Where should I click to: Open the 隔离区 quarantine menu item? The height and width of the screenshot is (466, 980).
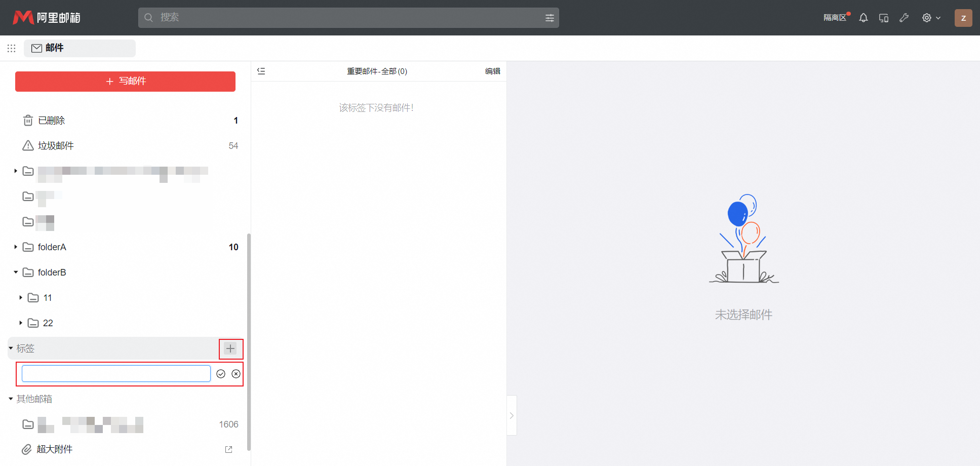tap(835, 18)
